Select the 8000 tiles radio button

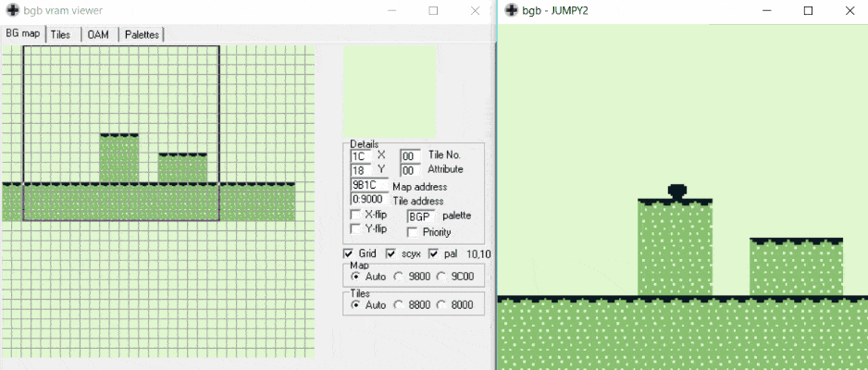pyautogui.click(x=440, y=304)
